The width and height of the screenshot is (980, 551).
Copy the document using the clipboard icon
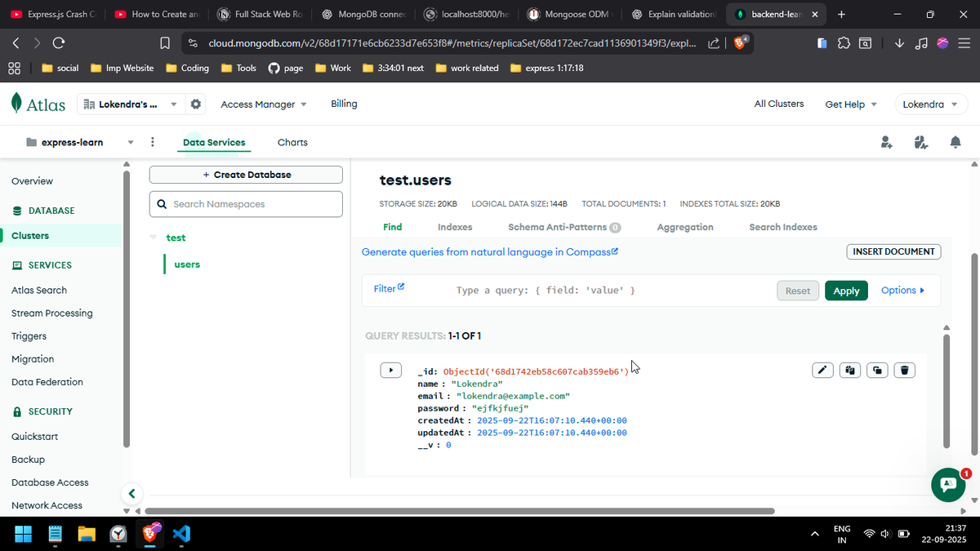click(x=850, y=371)
